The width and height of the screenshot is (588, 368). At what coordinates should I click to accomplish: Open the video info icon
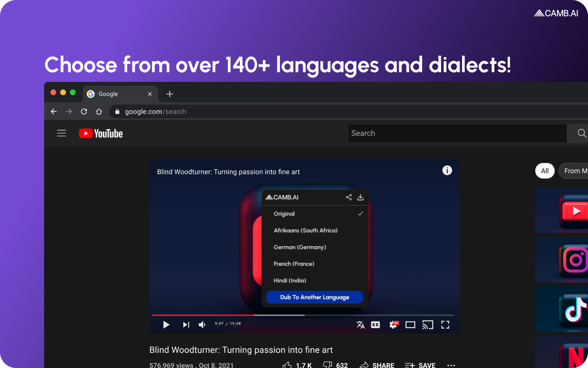pyautogui.click(x=447, y=170)
